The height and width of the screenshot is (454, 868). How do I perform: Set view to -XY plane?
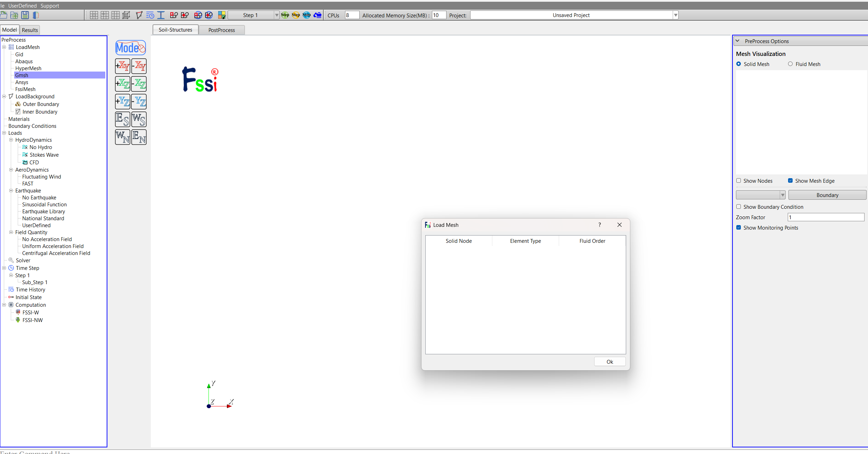coord(139,66)
